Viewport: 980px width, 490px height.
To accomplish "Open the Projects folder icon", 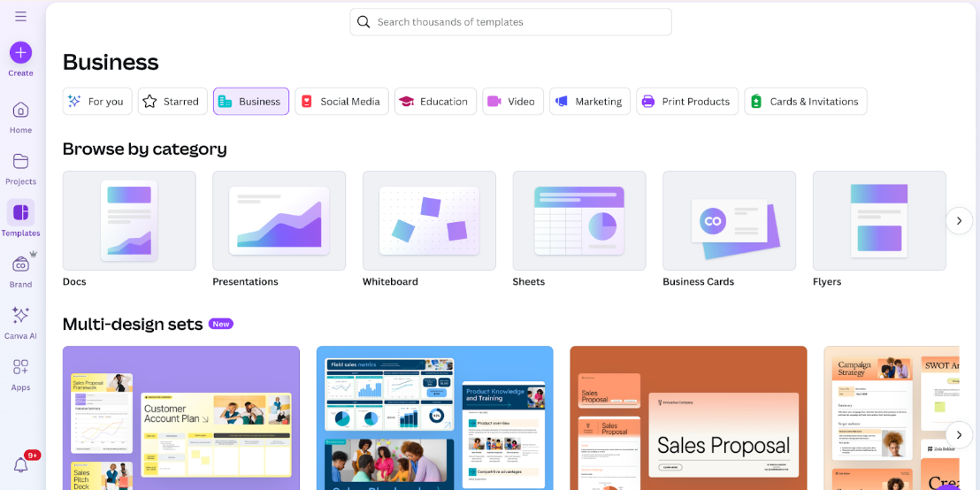I will point(20,162).
